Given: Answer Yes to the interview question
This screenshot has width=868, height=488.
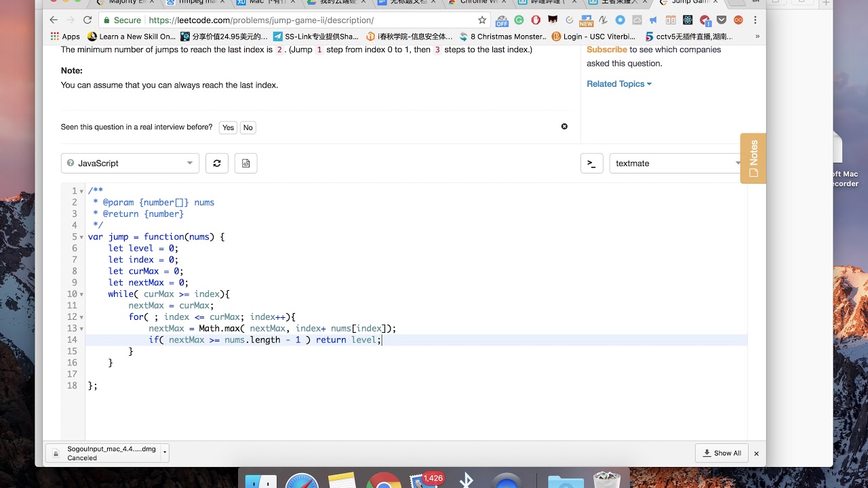Looking at the screenshot, I should click(x=228, y=127).
